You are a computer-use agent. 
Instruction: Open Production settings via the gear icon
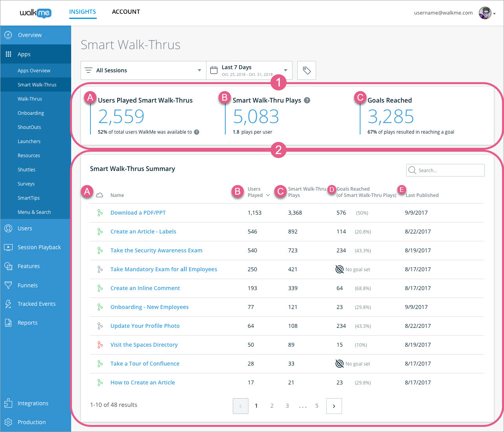tap(8, 422)
